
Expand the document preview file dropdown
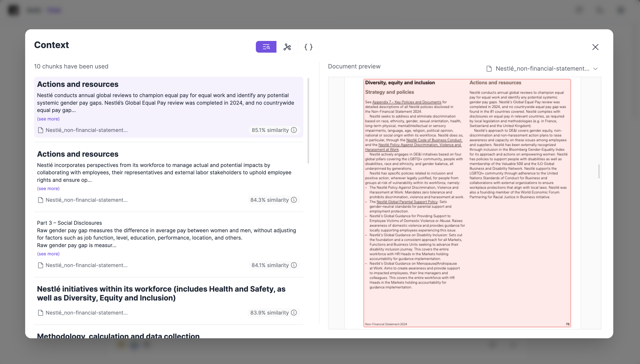542,68
